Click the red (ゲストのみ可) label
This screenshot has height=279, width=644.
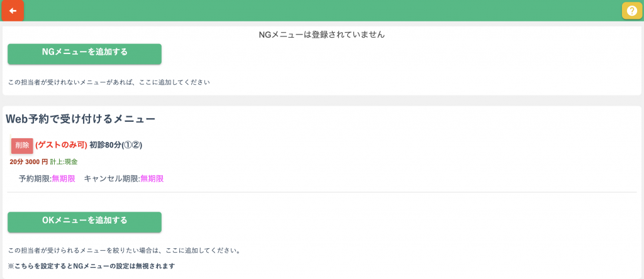click(x=61, y=145)
